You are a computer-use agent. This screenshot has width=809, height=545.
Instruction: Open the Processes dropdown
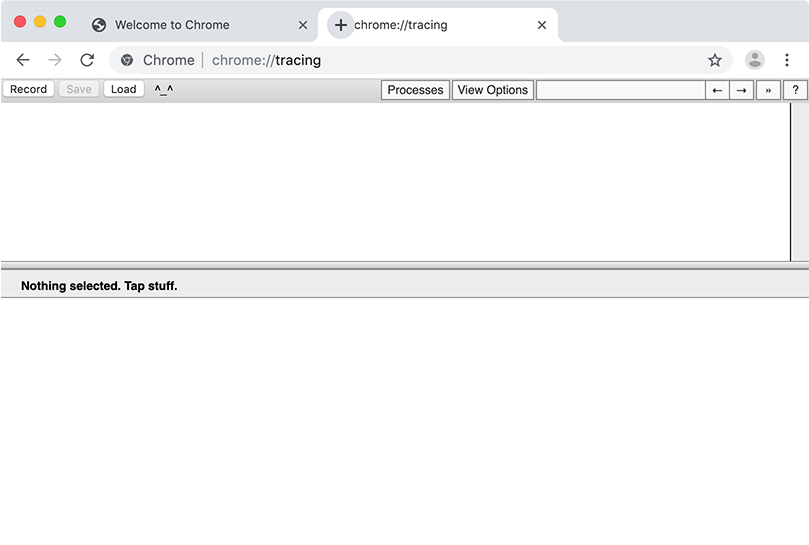(x=415, y=90)
